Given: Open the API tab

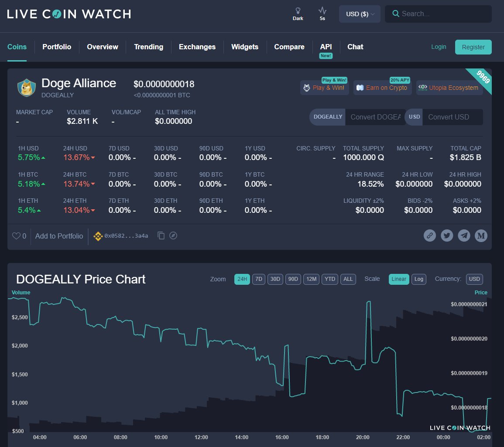Looking at the screenshot, I should click(326, 47).
